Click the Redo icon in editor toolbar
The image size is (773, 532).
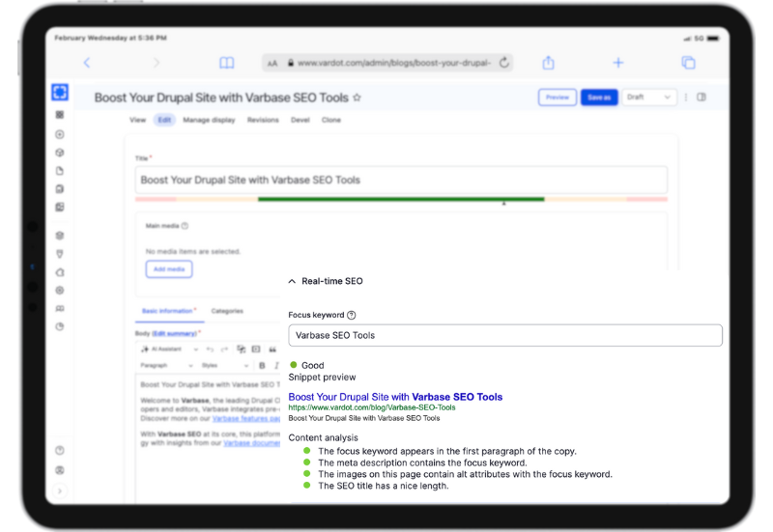click(x=224, y=350)
